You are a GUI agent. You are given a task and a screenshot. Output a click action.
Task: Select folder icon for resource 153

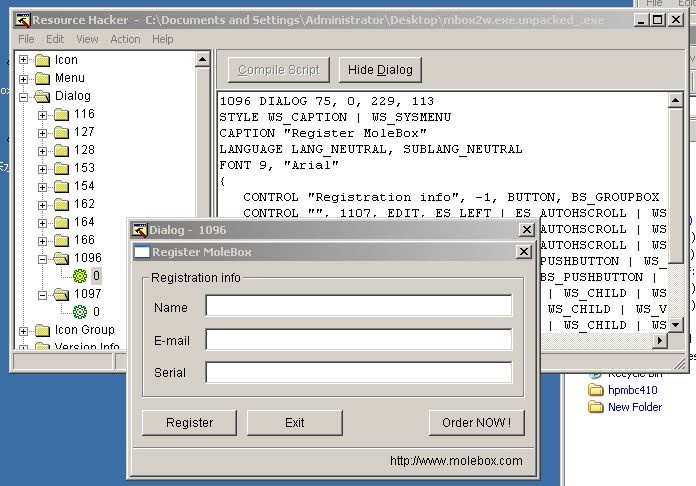pyautogui.click(x=61, y=169)
